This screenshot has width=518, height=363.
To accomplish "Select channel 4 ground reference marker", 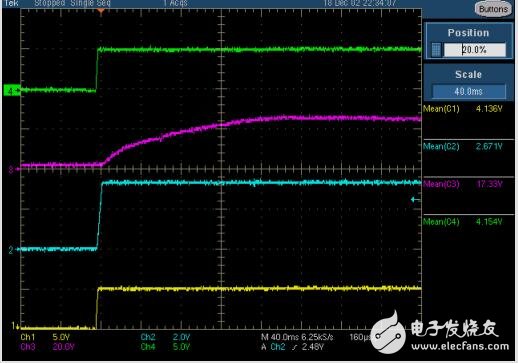I will (x=12, y=90).
